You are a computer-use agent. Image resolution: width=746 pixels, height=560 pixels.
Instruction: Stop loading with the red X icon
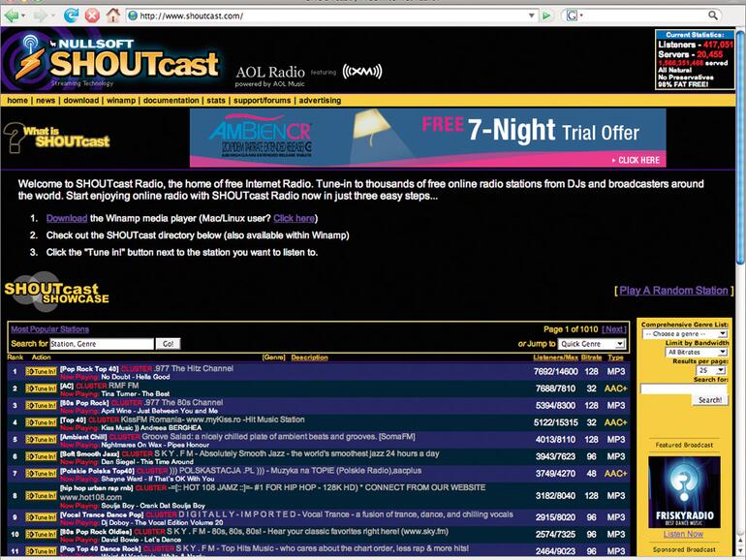[92, 16]
